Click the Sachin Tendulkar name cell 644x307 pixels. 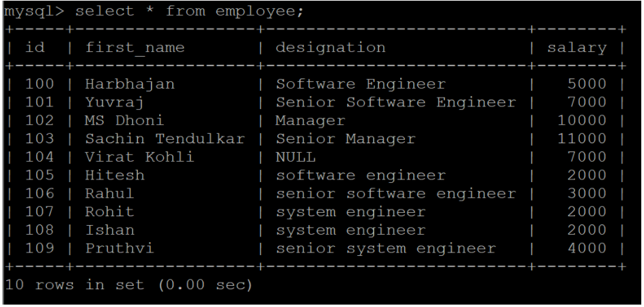coord(164,139)
